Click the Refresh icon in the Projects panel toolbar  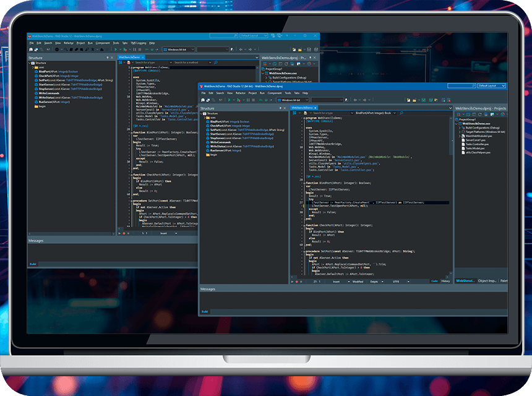(x=479, y=114)
